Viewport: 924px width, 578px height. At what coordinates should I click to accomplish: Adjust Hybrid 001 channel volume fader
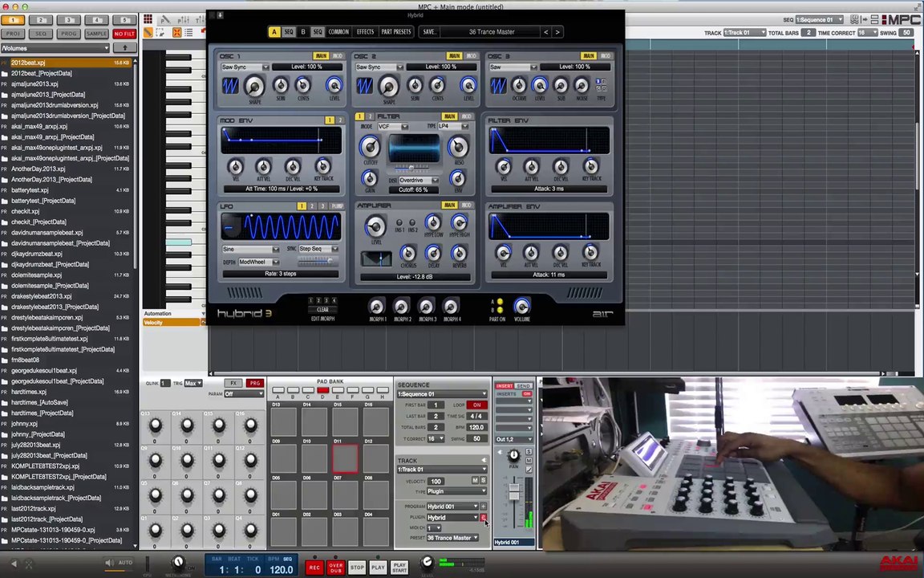click(514, 492)
